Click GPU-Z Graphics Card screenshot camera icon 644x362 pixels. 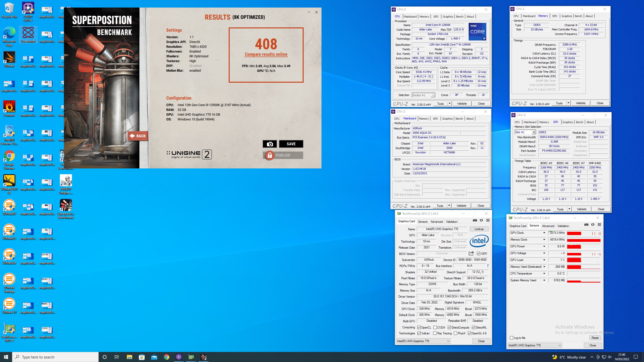pyautogui.click(x=475, y=220)
